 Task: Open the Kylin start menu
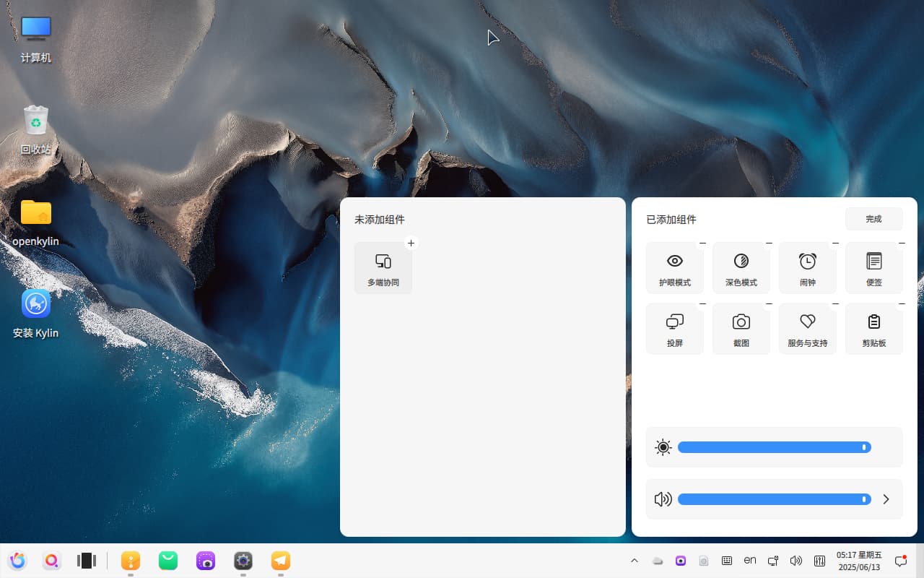point(17,560)
